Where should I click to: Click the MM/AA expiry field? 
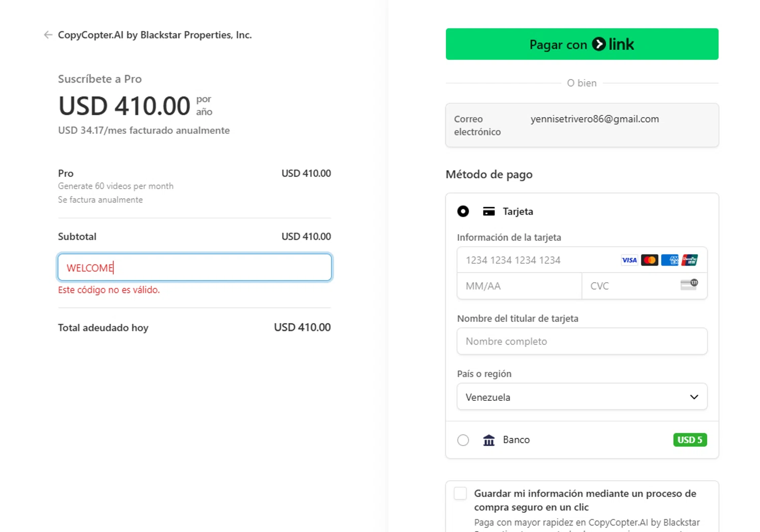click(519, 286)
